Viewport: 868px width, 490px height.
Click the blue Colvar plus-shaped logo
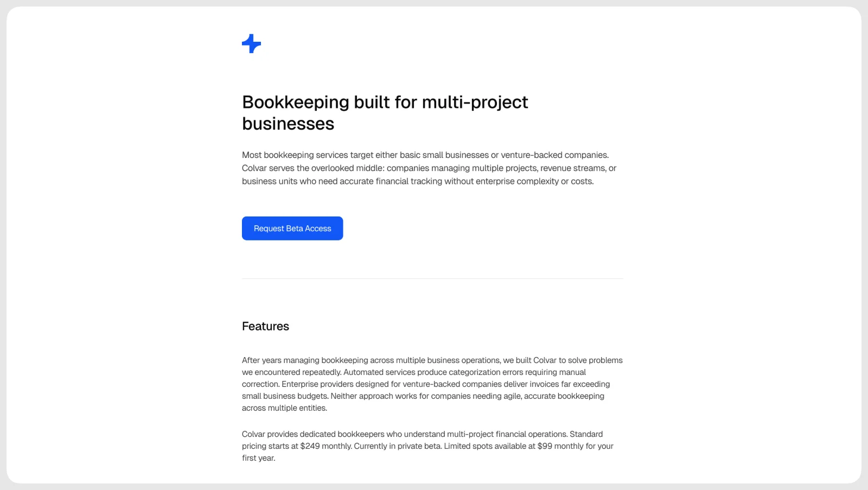(251, 43)
